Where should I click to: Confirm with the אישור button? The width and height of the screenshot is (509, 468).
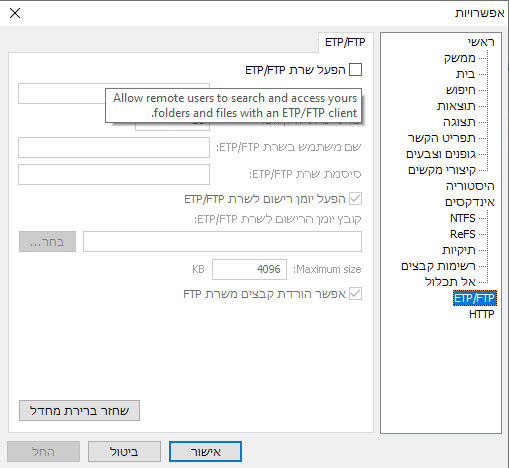coord(205,452)
